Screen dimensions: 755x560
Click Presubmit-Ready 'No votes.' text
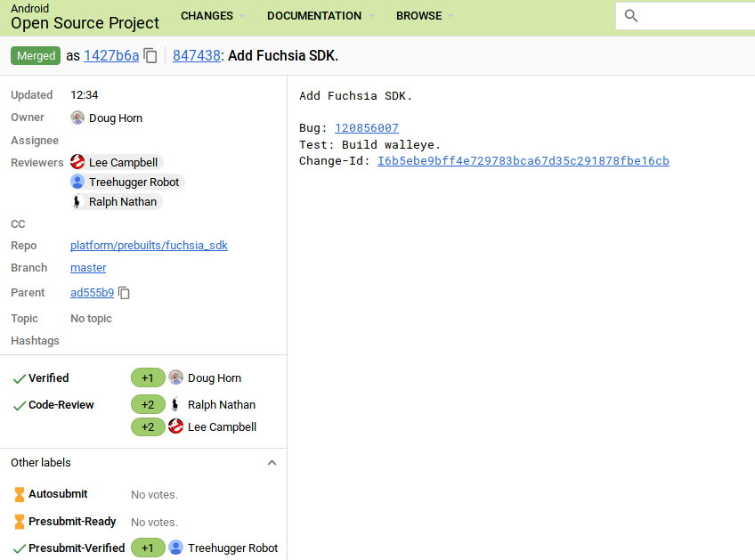coord(155,522)
